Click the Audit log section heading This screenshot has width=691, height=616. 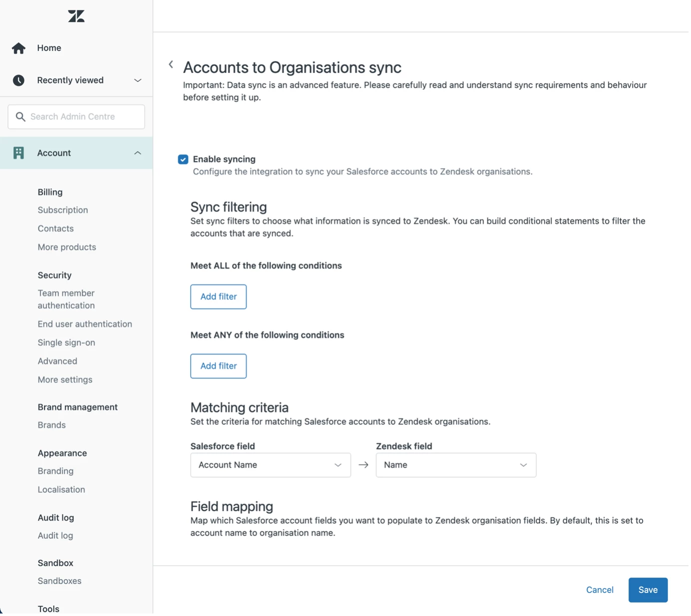pos(56,518)
